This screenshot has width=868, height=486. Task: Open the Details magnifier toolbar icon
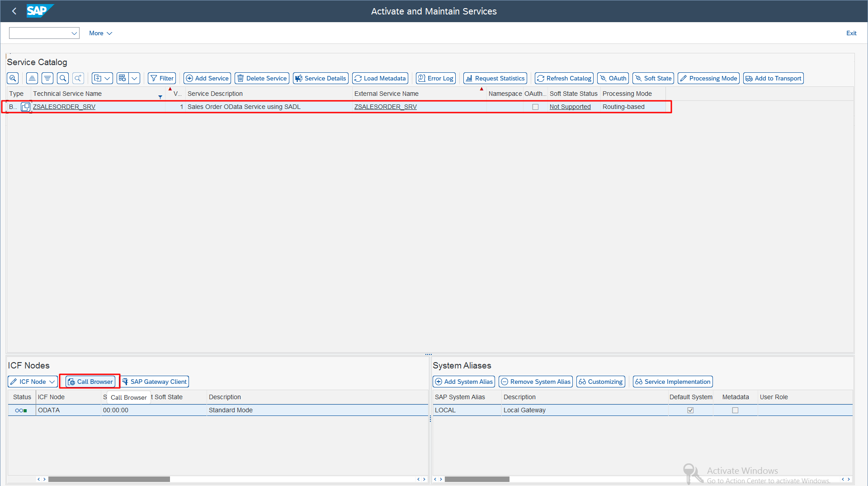(13, 78)
